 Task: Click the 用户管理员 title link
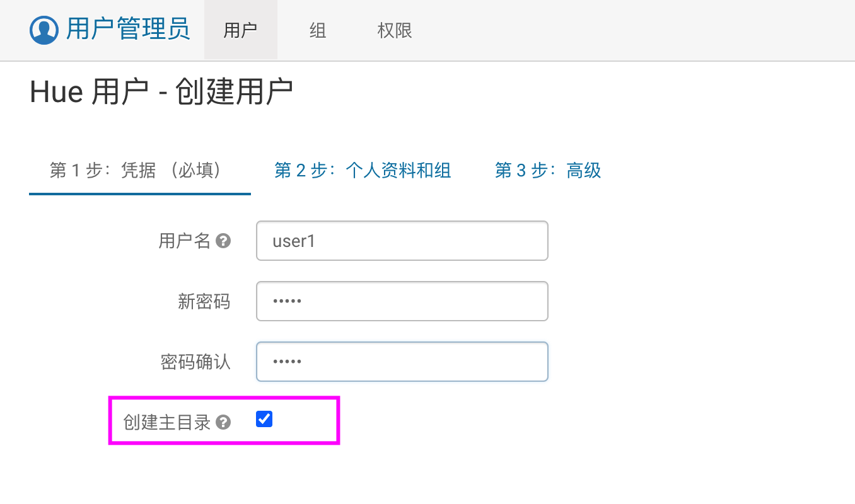click(x=128, y=30)
